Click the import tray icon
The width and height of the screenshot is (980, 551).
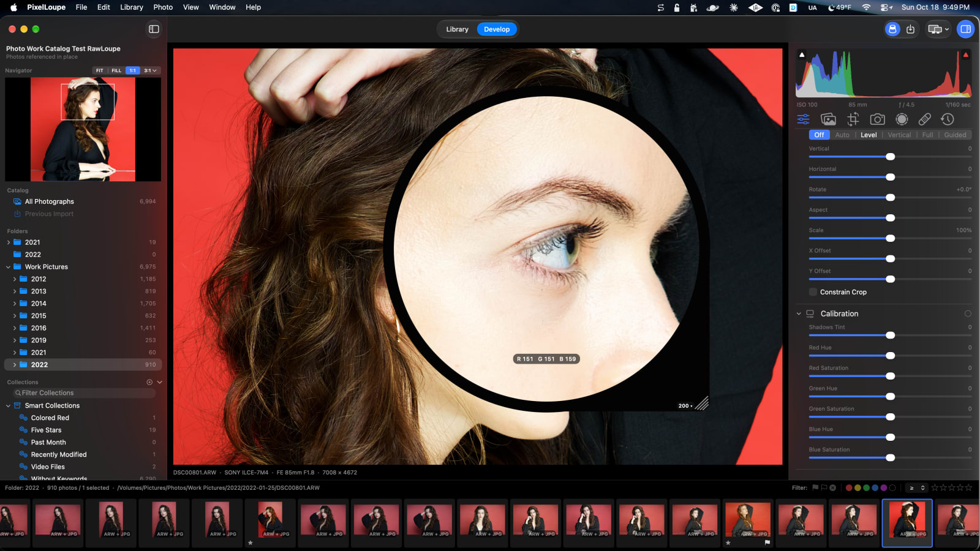pyautogui.click(x=910, y=29)
